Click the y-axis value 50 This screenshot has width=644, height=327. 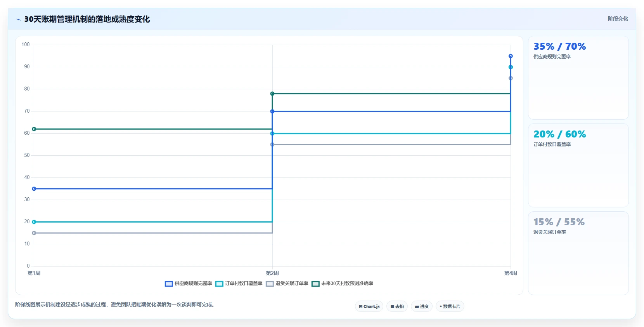(x=27, y=155)
